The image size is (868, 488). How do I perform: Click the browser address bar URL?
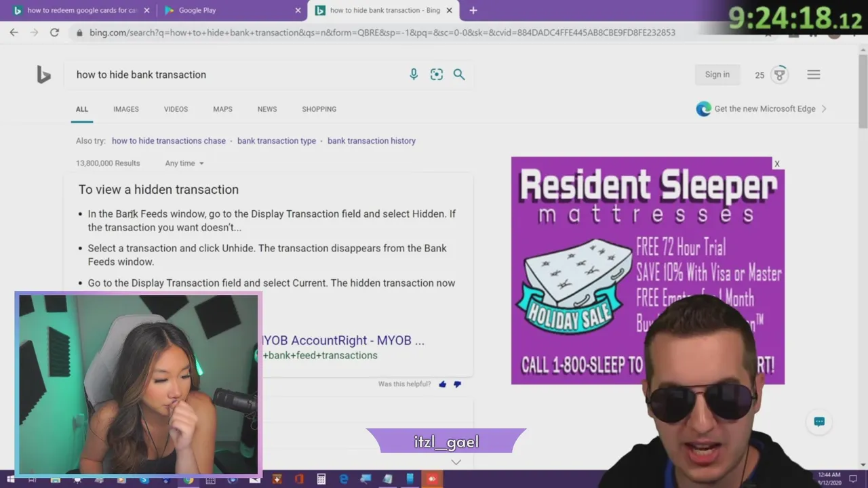pyautogui.click(x=382, y=33)
